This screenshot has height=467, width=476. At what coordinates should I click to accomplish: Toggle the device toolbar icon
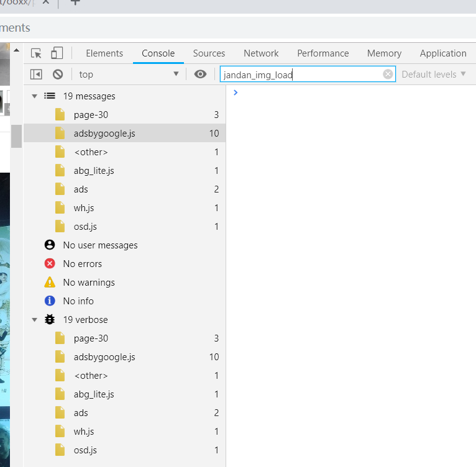click(57, 53)
